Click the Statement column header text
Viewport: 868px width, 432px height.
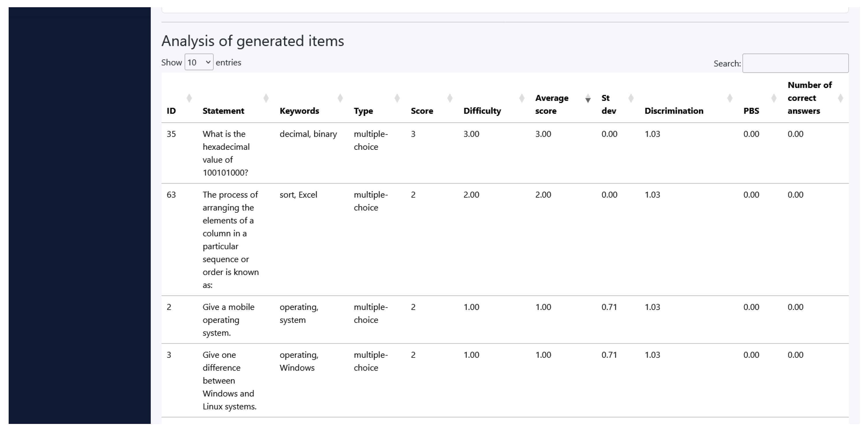click(x=223, y=111)
